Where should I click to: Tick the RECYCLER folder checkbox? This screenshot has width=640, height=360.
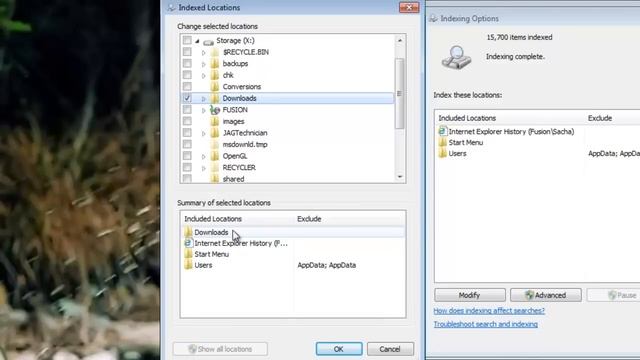click(187, 167)
